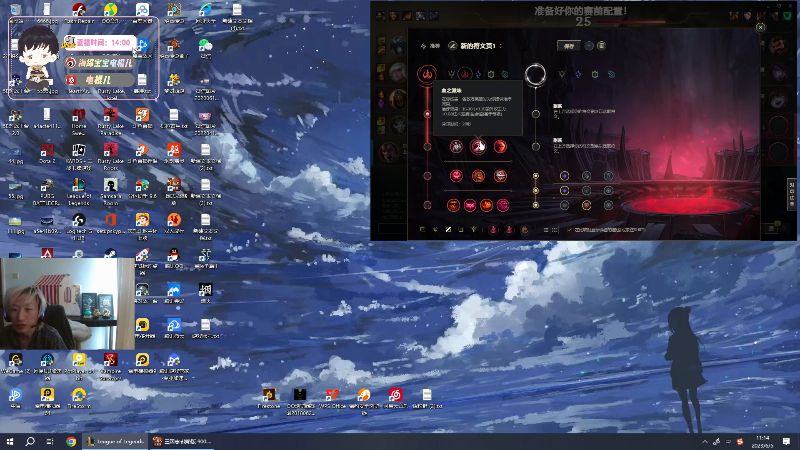The width and height of the screenshot is (800, 450).
Task: Click the large Domination path emblem
Action: pyautogui.click(x=427, y=74)
